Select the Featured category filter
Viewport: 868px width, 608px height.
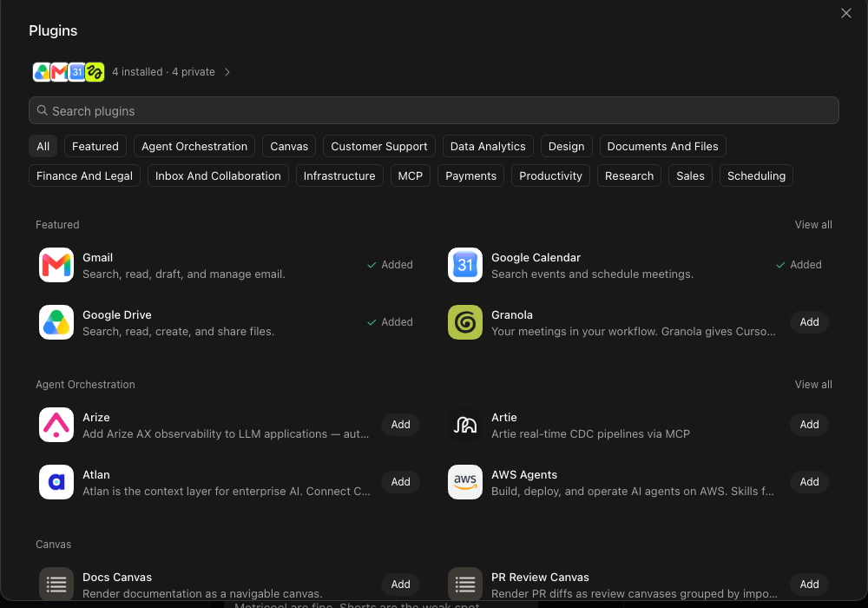(x=95, y=146)
